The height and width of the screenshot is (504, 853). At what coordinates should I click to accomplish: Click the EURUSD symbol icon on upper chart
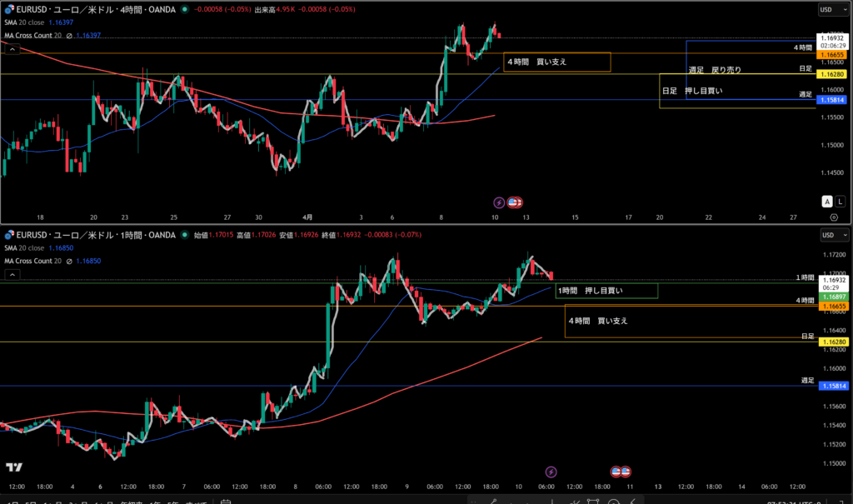pyautogui.click(x=9, y=10)
